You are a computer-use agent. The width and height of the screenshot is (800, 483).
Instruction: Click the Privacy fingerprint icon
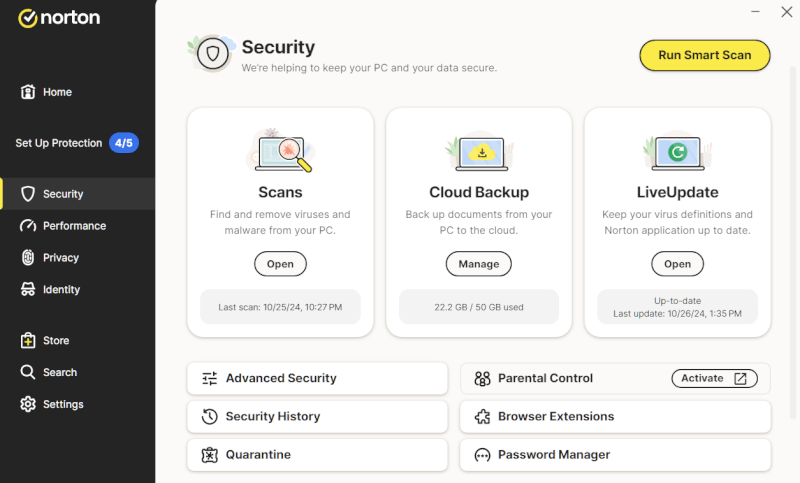click(28, 258)
